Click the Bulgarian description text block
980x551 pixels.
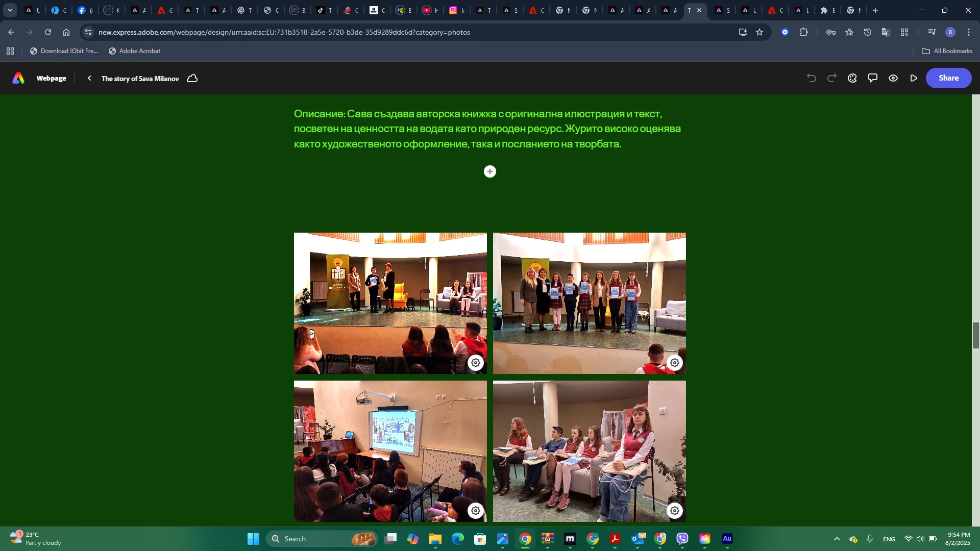pos(487,129)
